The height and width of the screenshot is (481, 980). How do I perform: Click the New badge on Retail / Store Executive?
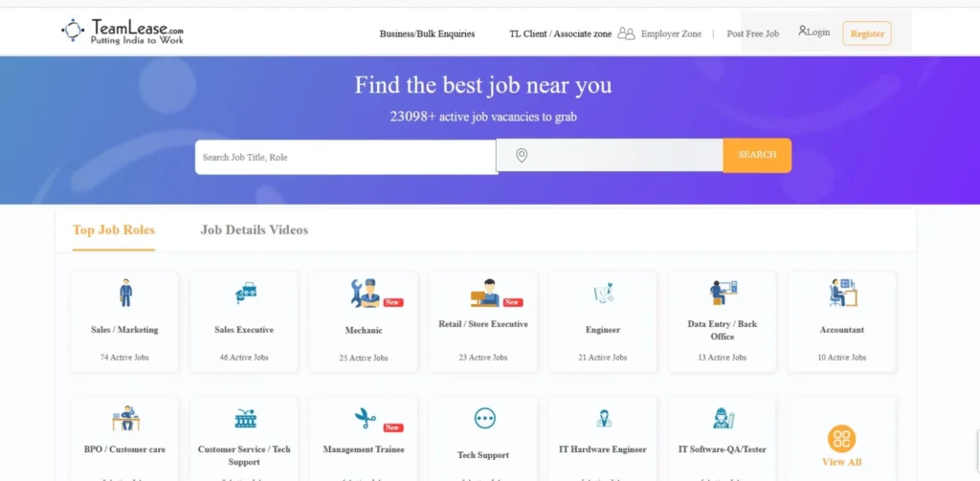pyautogui.click(x=513, y=302)
